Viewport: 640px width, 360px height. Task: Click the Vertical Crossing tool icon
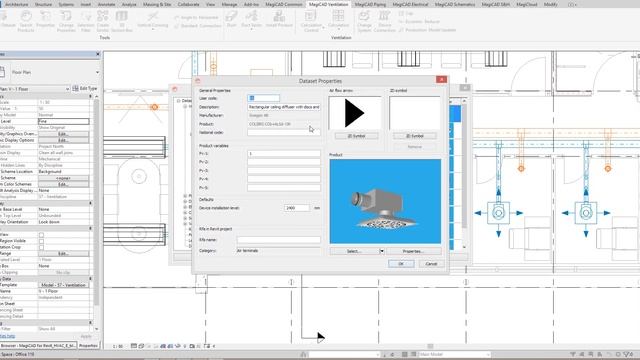coord(153,16)
